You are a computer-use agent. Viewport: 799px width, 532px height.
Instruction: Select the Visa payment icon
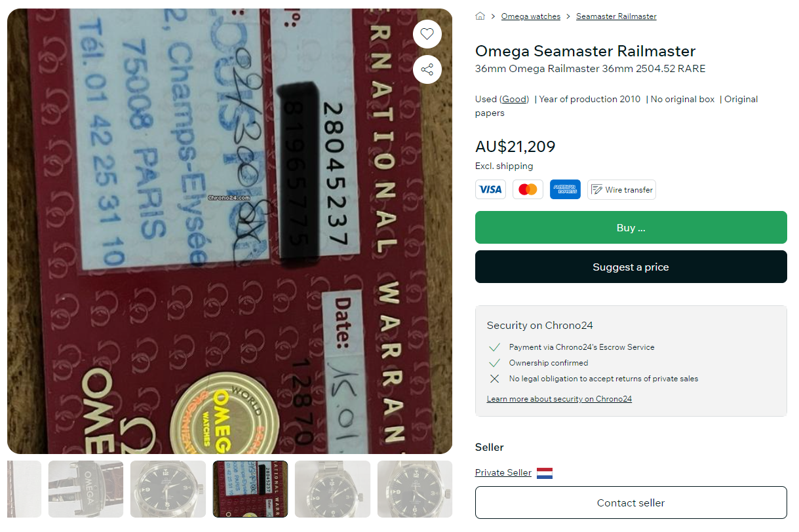click(x=490, y=189)
